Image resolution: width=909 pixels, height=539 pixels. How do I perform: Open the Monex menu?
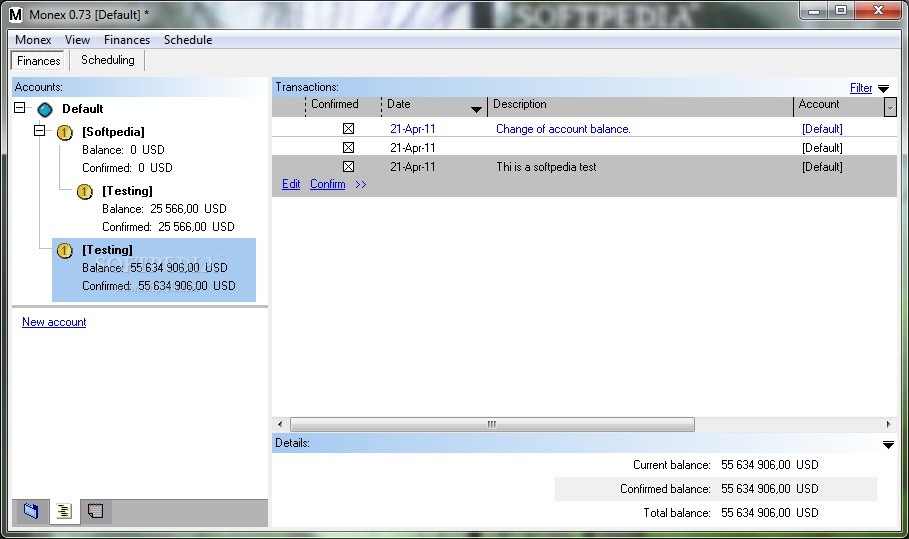click(33, 40)
